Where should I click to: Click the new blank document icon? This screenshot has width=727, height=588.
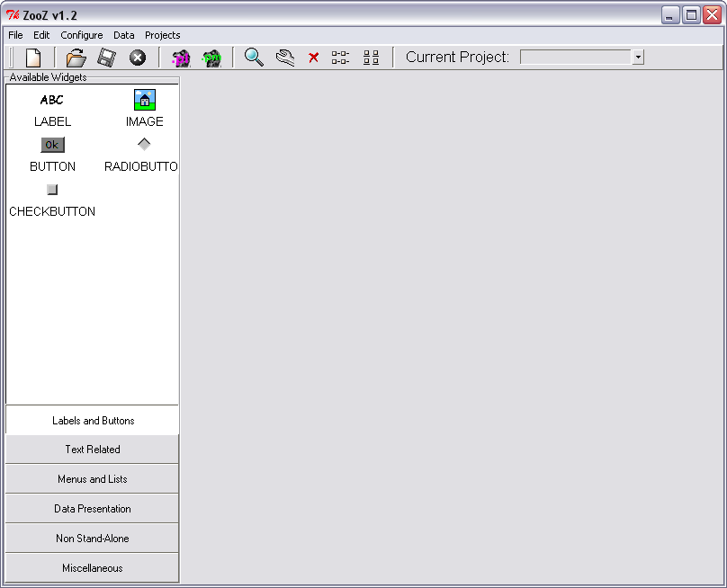[33, 58]
